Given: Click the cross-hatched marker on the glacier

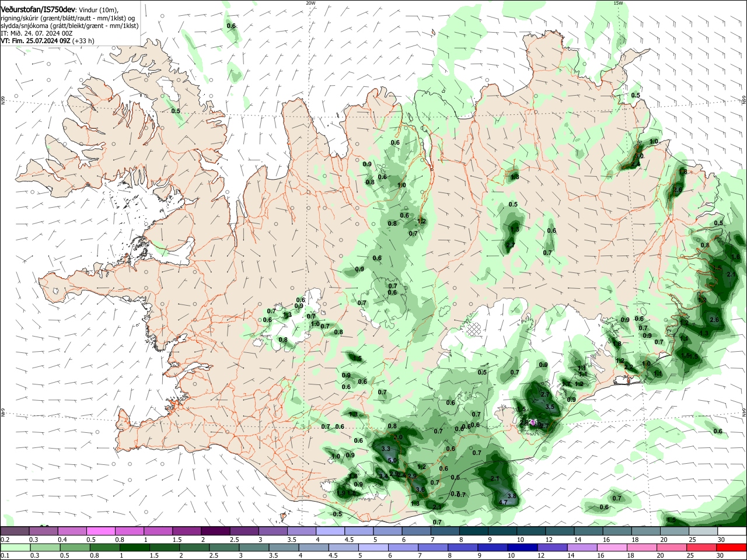Looking at the screenshot, I should tap(474, 328).
